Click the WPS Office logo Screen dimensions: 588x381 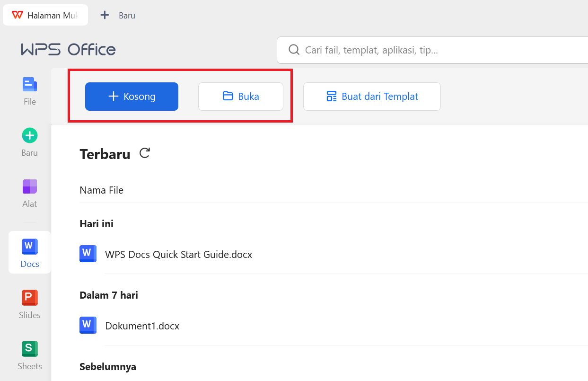point(68,50)
